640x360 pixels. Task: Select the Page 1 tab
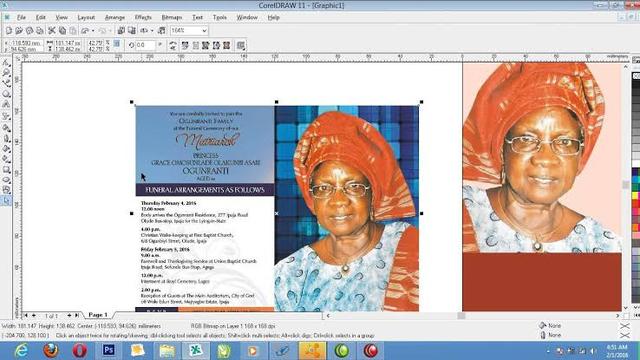point(98,315)
